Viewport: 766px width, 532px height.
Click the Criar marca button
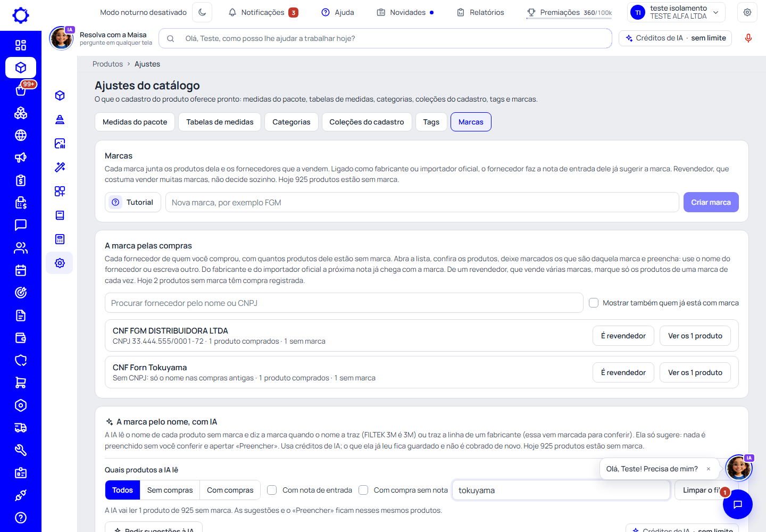(711, 202)
